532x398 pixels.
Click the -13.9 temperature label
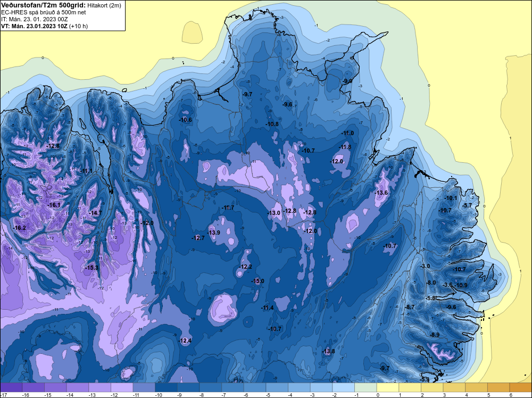click(214, 233)
